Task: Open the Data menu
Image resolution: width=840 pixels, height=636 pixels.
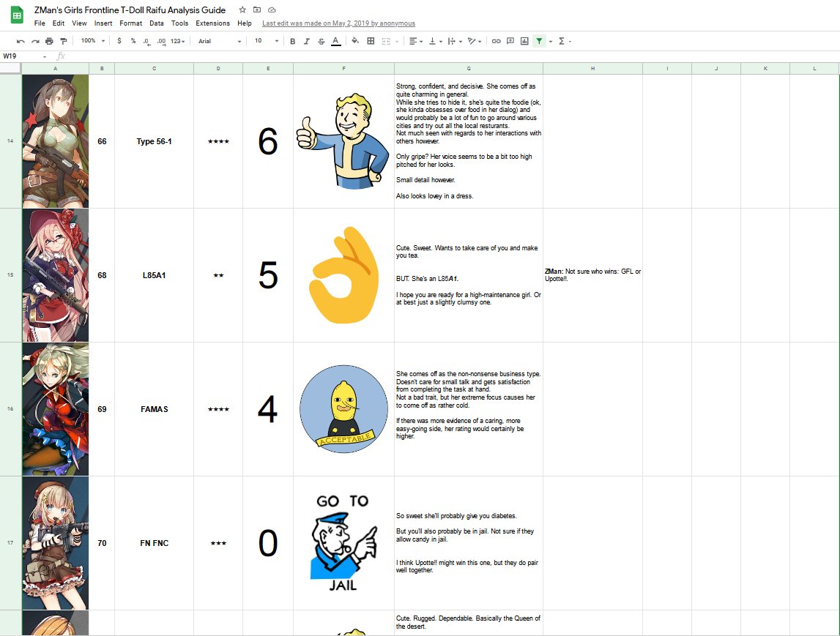Action: [157, 23]
